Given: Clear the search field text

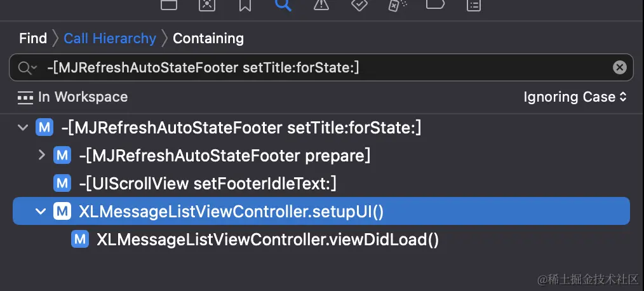Looking at the screenshot, I should (x=619, y=67).
